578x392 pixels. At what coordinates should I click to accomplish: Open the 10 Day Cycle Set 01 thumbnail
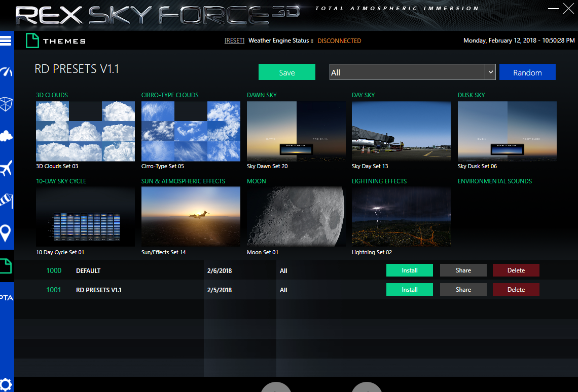pyautogui.click(x=85, y=217)
